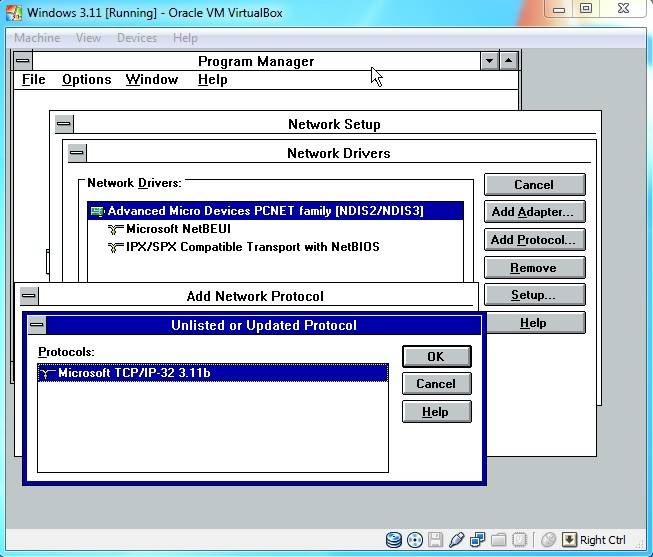Open the shared folders icon in status bar
Image resolution: width=653 pixels, height=557 pixels.
tap(499, 541)
